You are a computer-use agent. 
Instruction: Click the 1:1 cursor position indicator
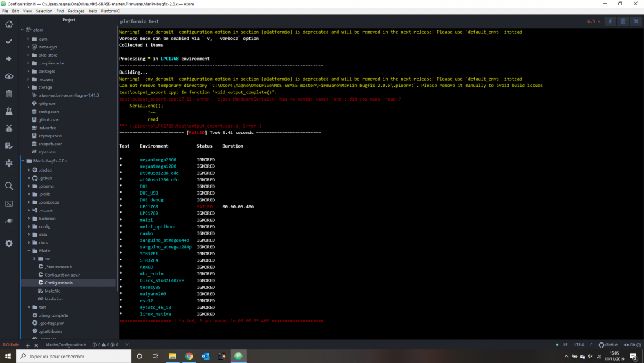pos(128,345)
